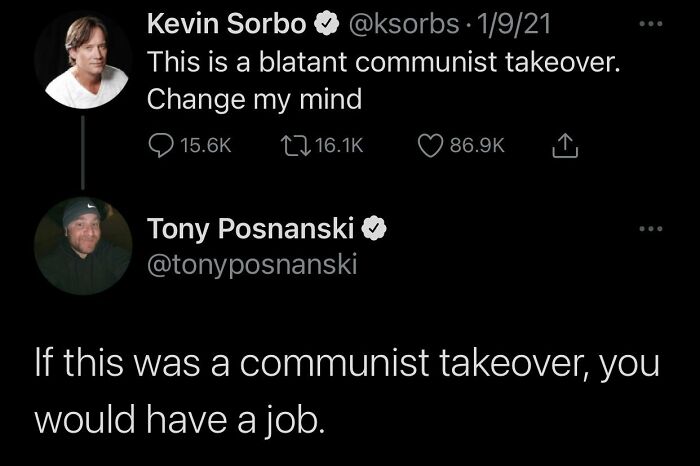Open Kevin Sorbo's profile picture
Viewport: 700px width, 466px height.
point(82,60)
